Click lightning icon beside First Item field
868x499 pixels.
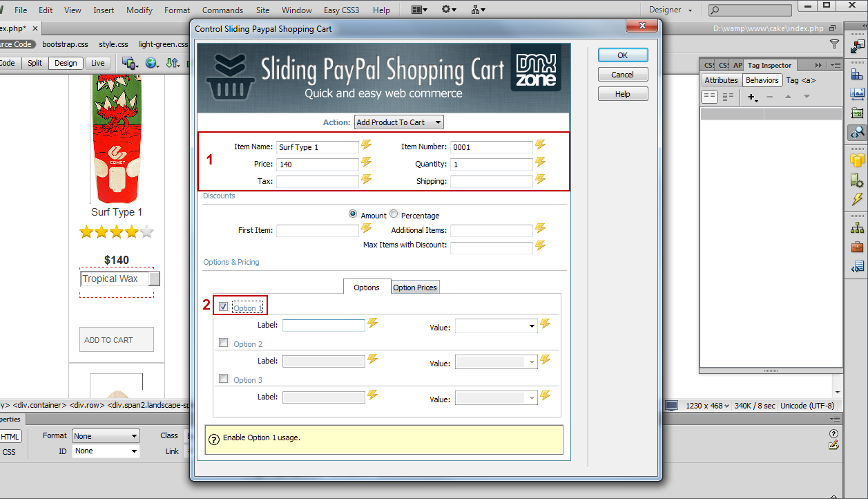point(367,229)
